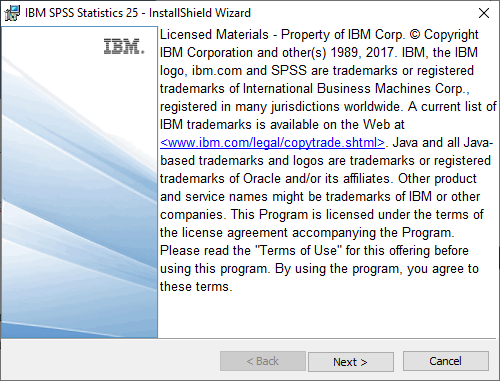Screen dimensions: 500x381
Task: Click the IBM logo in the banner
Action: click(124, 47)
